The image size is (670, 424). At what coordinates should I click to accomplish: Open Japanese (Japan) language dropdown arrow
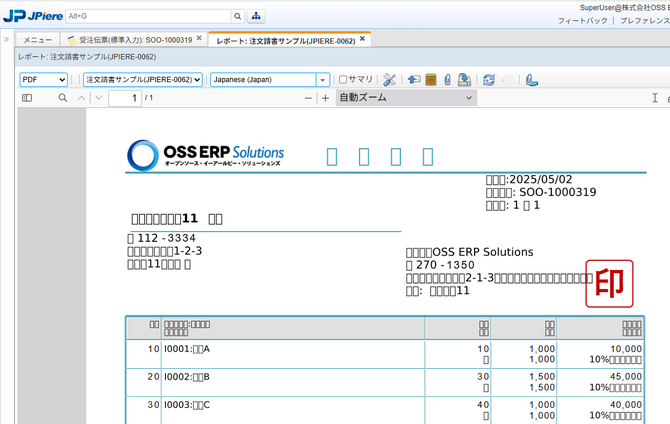[x=323, y=80]
